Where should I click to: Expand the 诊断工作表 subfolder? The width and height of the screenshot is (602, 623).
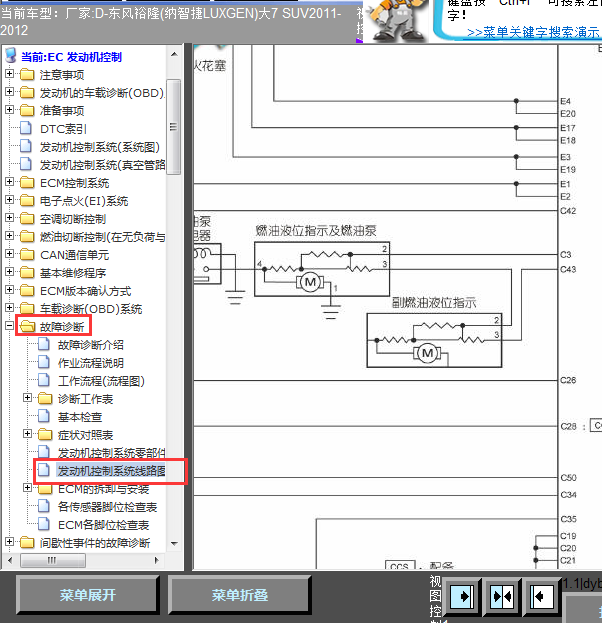pos(27,398)
